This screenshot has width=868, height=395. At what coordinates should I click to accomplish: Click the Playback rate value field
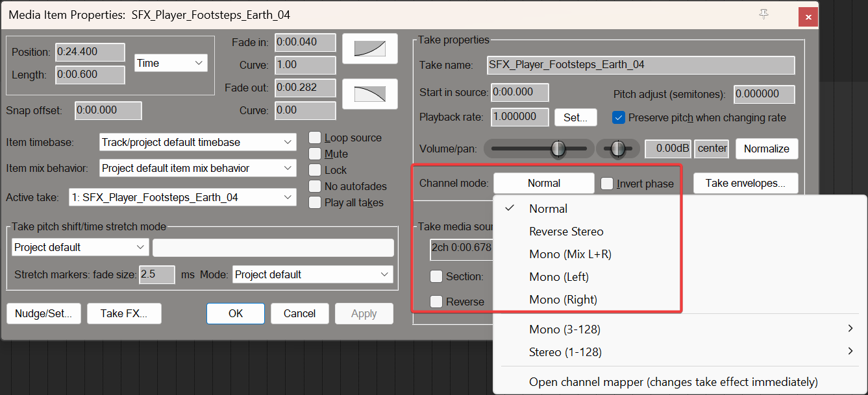519,117
